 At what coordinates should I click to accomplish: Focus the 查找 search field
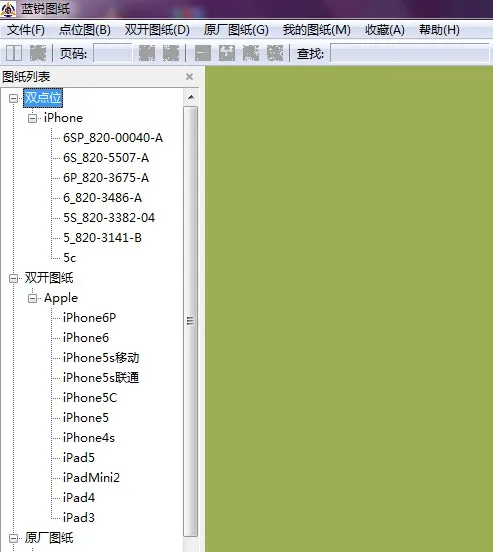pos(410,54)
